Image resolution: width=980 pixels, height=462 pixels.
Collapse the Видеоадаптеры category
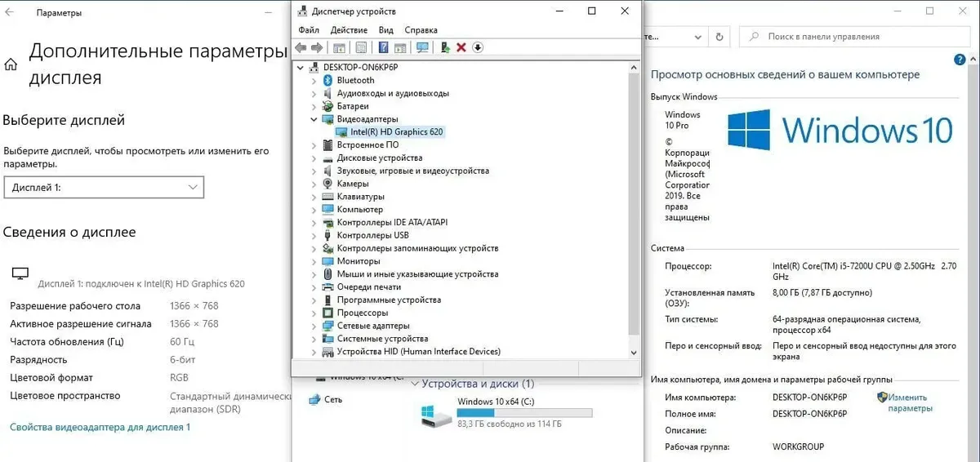pos(314,119)
